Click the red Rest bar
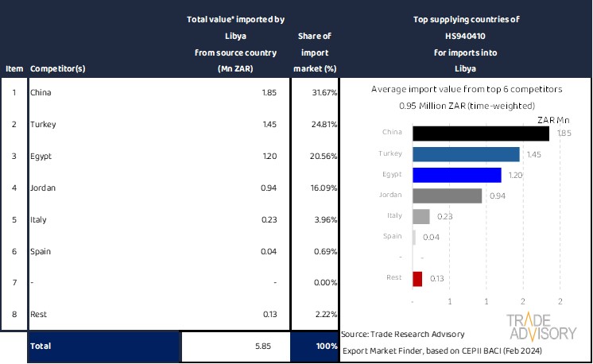This screenshot has height=364, width=593. 417,278
